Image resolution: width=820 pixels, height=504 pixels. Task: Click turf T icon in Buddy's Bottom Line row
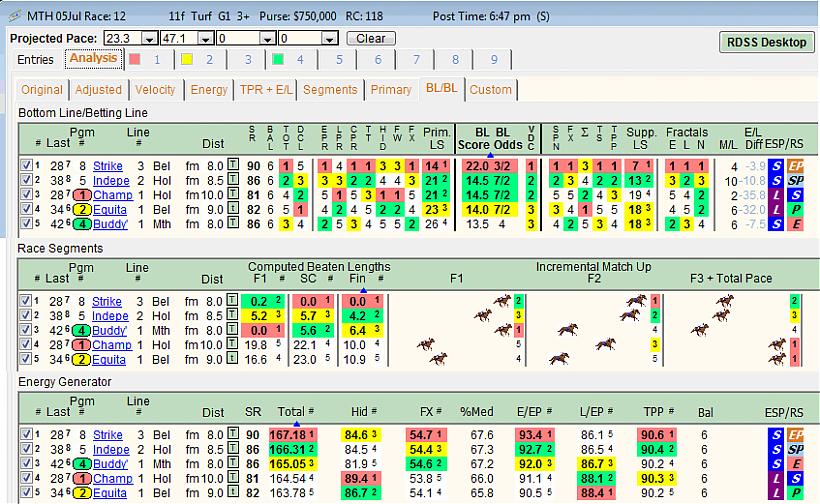coord(233,223)
